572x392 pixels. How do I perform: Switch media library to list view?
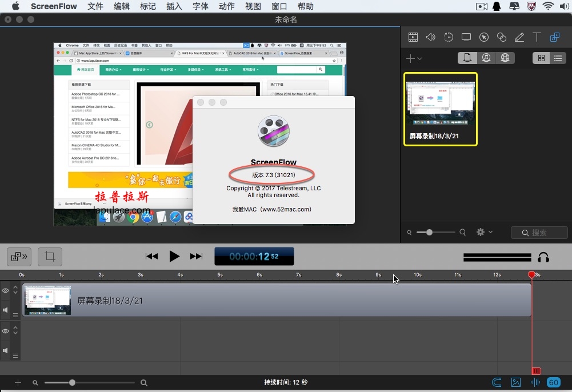point(558,58)
